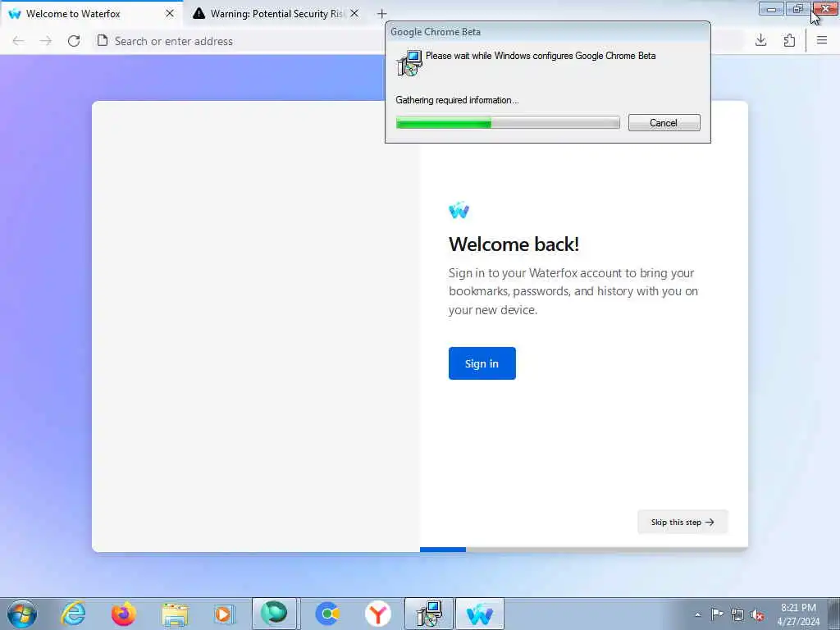Click the onboarding step progress bar
The image size is (840, 630).
[x=584, y=549]
